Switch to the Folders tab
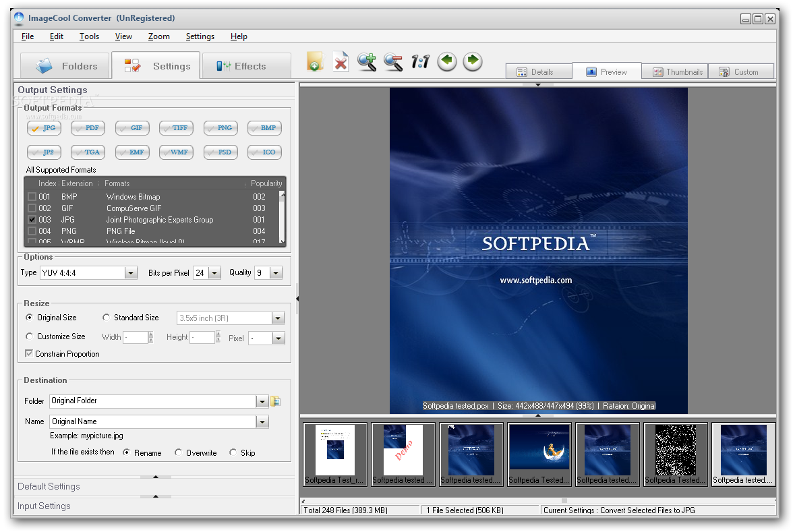 (x=65, y=66)
